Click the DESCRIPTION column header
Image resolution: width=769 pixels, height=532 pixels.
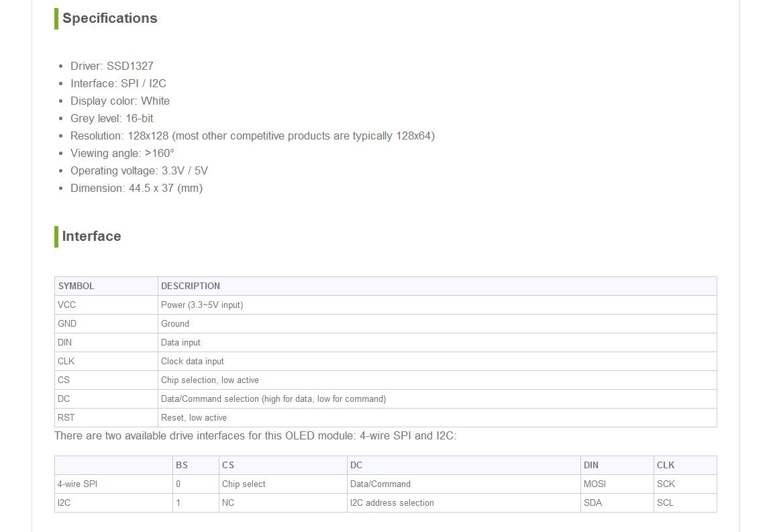(x=191, y=286)
